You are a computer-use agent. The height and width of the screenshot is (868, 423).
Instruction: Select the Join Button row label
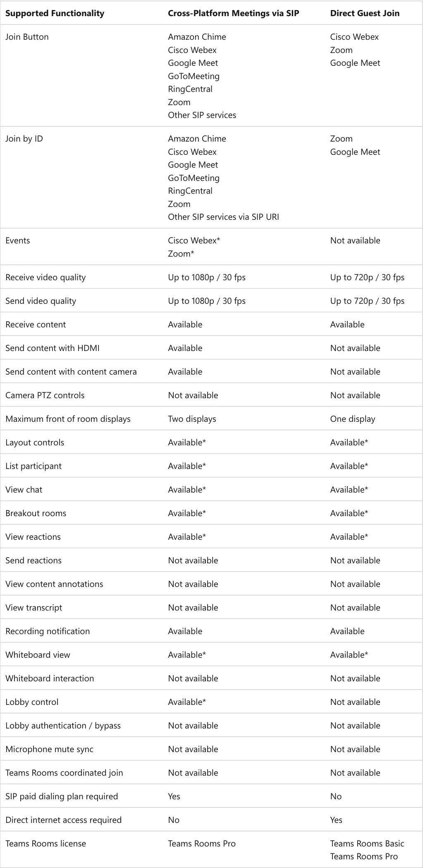pos(27,37)
